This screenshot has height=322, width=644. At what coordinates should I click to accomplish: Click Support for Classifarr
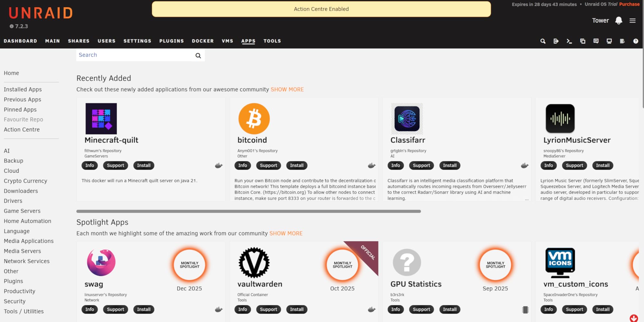421,166
